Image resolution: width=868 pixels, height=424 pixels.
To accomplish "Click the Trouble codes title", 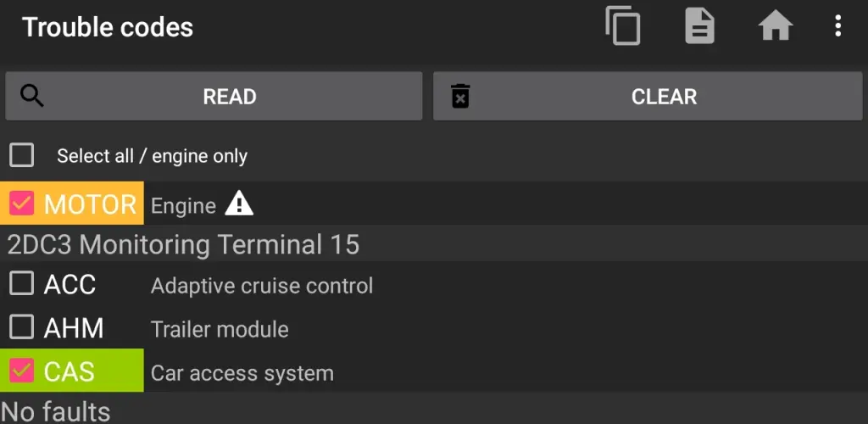I will [x=108, y=27].
